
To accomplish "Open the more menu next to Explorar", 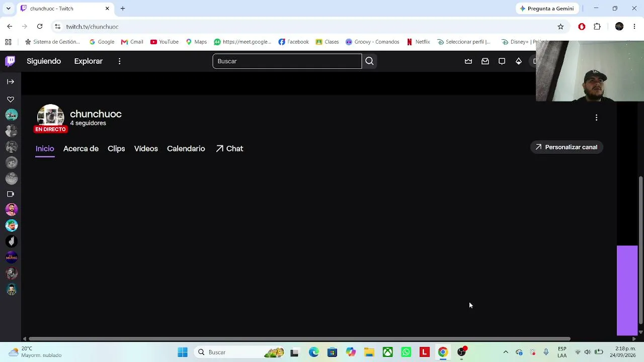I will coord(119,61).
